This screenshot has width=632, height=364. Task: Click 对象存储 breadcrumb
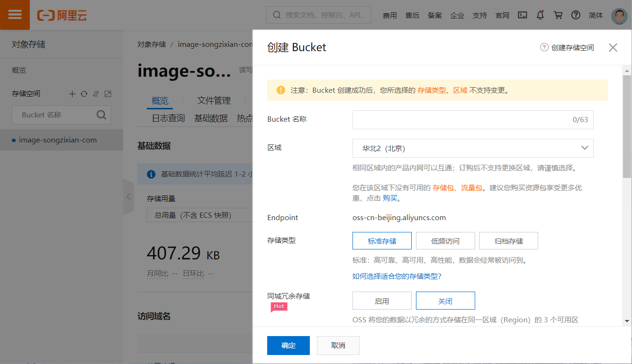(152, 44)
